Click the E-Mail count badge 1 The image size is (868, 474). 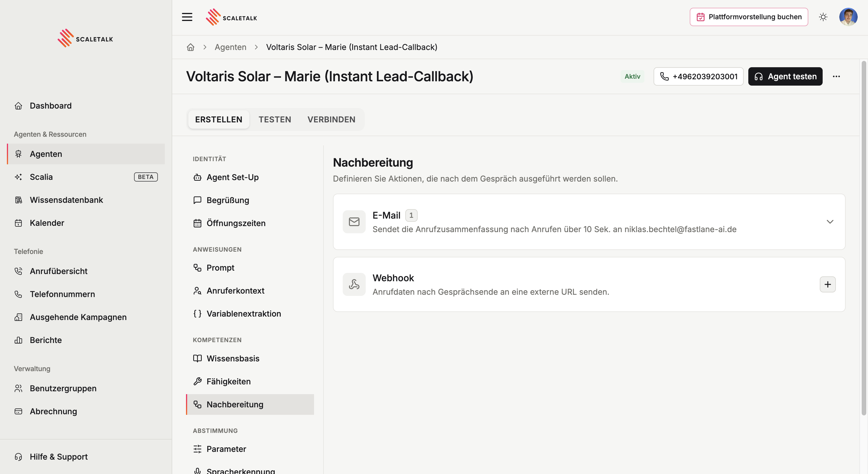click(x=411, y=215)
